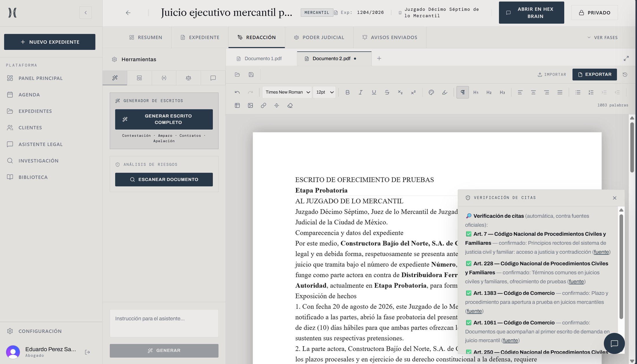Insert an image
Screen dimensions: 637x364
250,105
